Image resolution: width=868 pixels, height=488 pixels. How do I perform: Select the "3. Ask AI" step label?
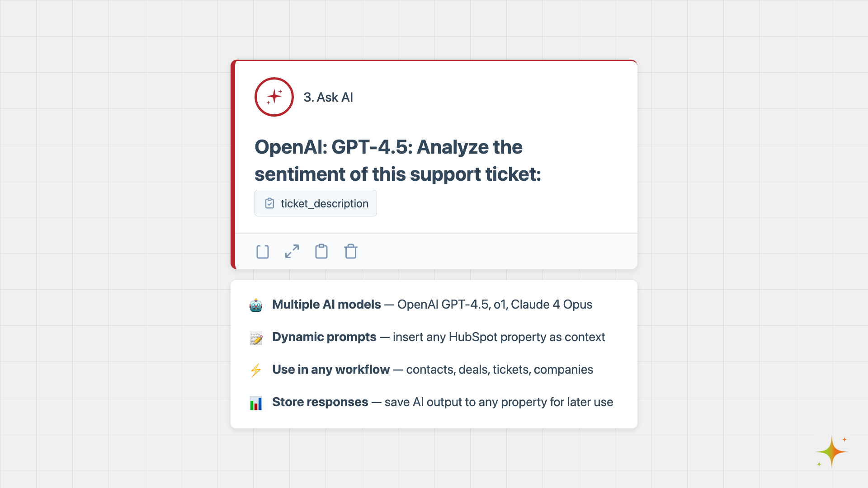pos(328,97)
